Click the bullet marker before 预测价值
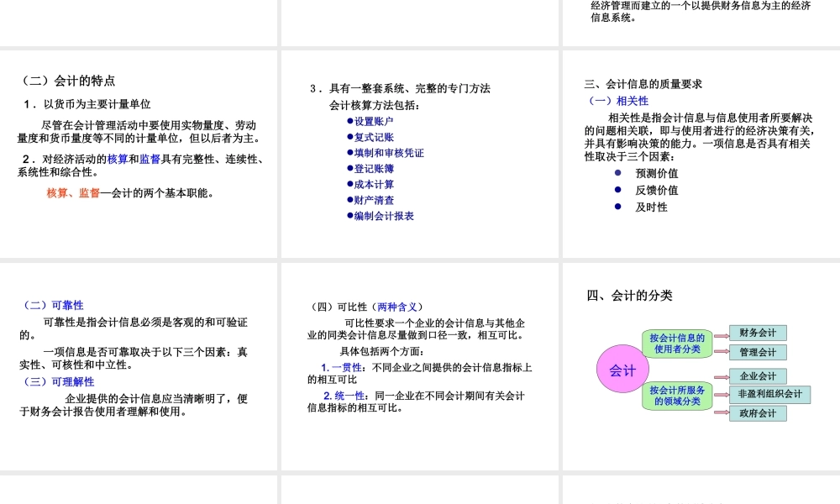840x504 pixels. [618, 174]
